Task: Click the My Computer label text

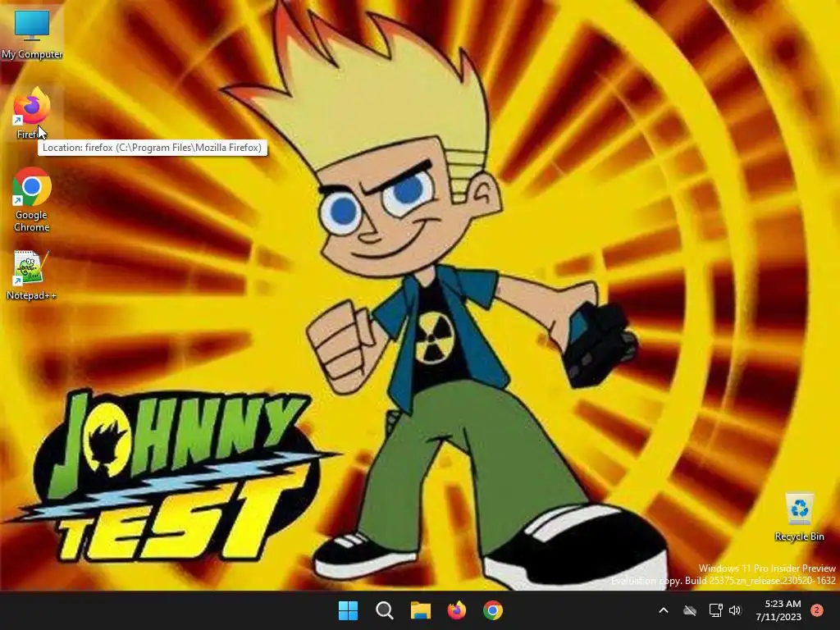Action: (x=32, y=54)
